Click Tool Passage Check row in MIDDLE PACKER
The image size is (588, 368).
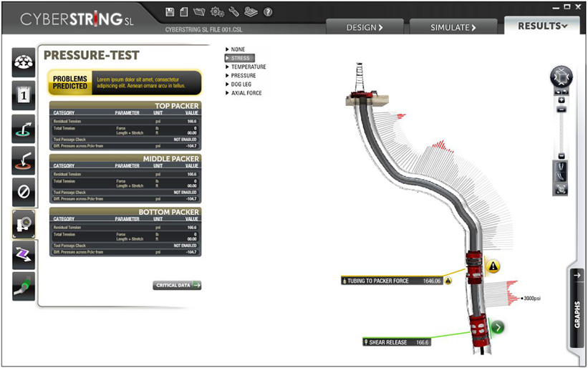[x=125, y=193]
